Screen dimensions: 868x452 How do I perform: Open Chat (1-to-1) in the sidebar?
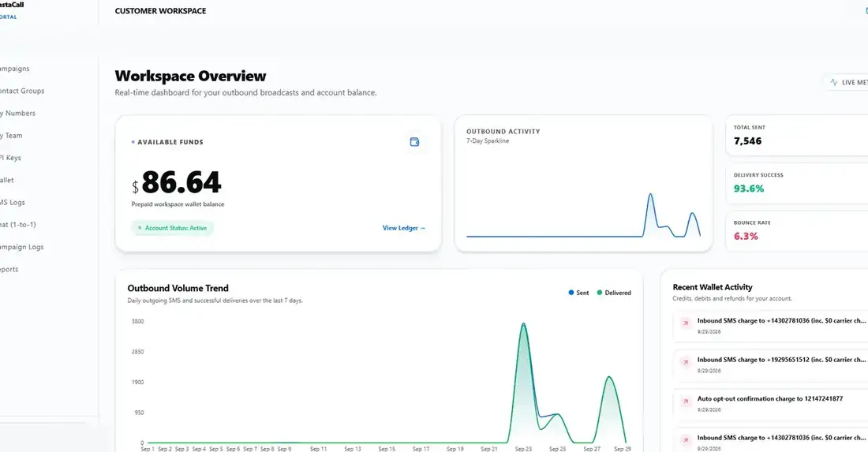17,225
